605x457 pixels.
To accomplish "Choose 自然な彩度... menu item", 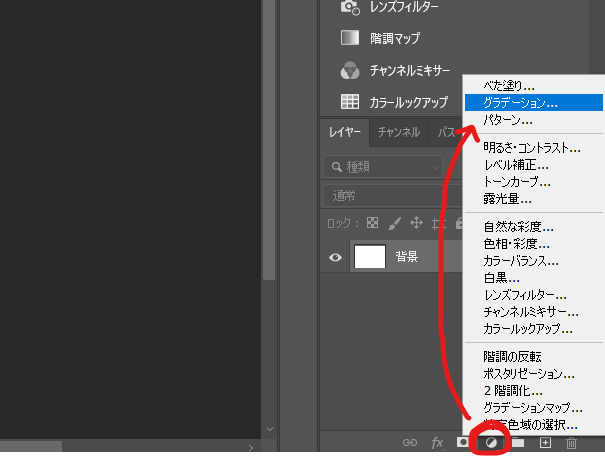I will (534, 227).
